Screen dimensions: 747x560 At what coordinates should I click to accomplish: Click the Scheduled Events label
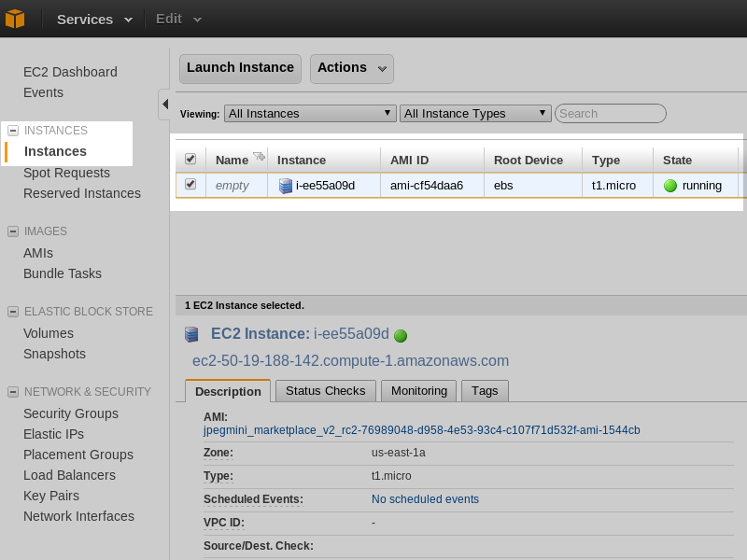253,499
